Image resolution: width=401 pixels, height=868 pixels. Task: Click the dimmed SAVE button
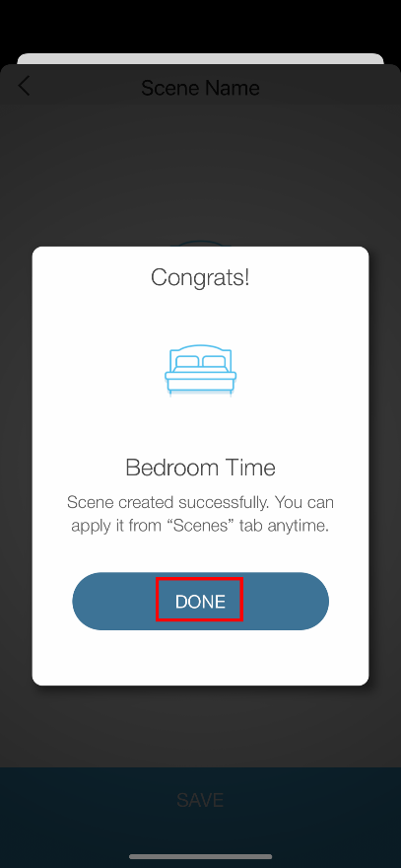pyautogui.click(x=200, y=800)
